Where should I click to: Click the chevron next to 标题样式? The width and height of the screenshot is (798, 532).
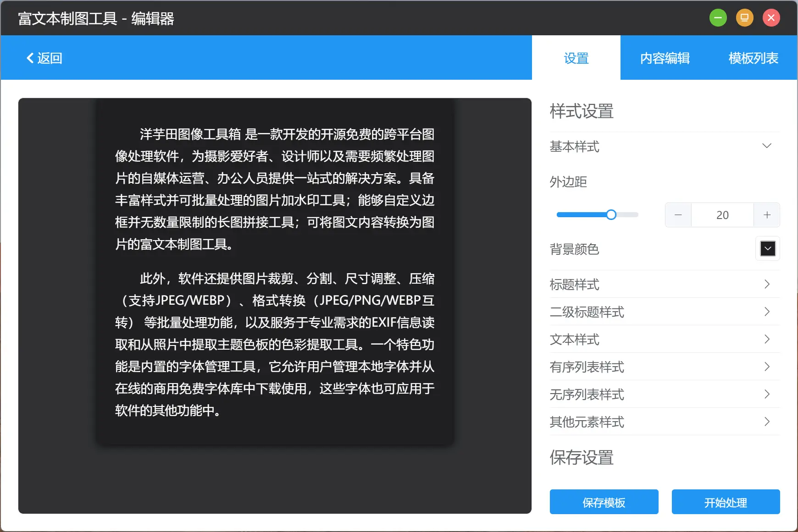point(766,284)
